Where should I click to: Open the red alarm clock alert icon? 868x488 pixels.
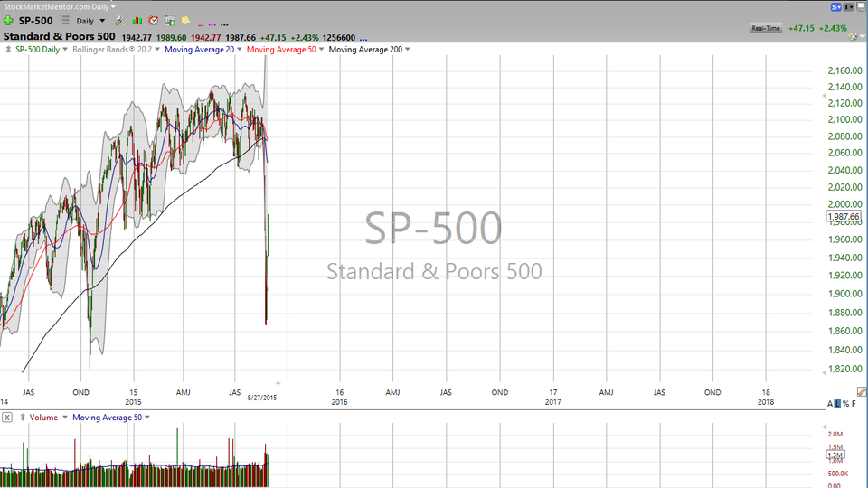[154, 21]
